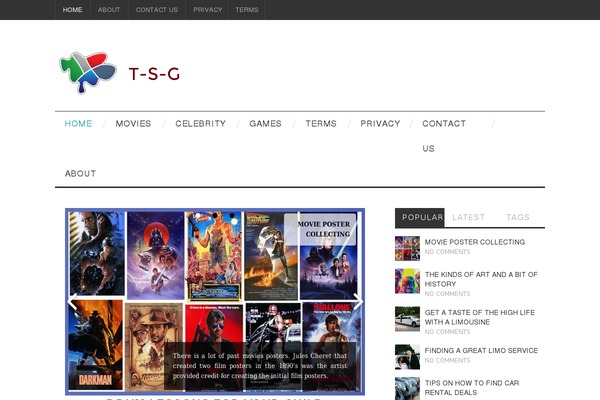The height and width of the screenshot is (400, 600).
Task: Select About in main navigation
Action: (x=80, y=173)
